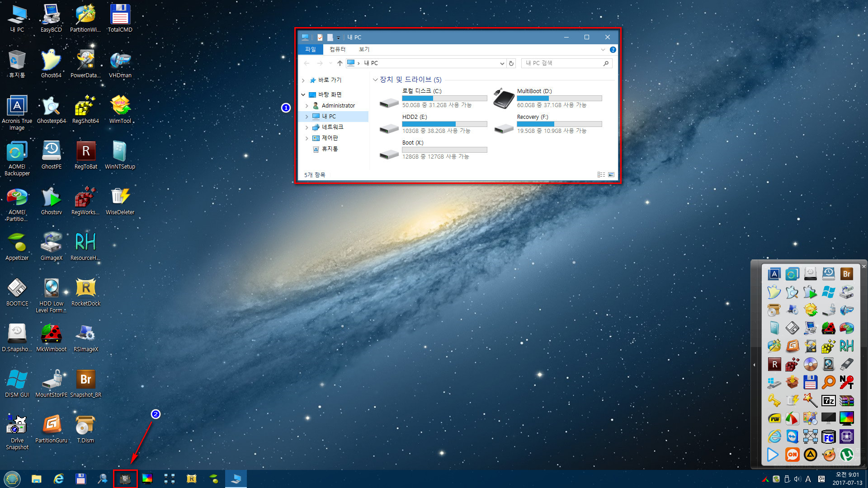Expand the 내 PC tree node arrow
Image resolution: width=868 pixels, height=488 pixels.
[x=307, y=117]
